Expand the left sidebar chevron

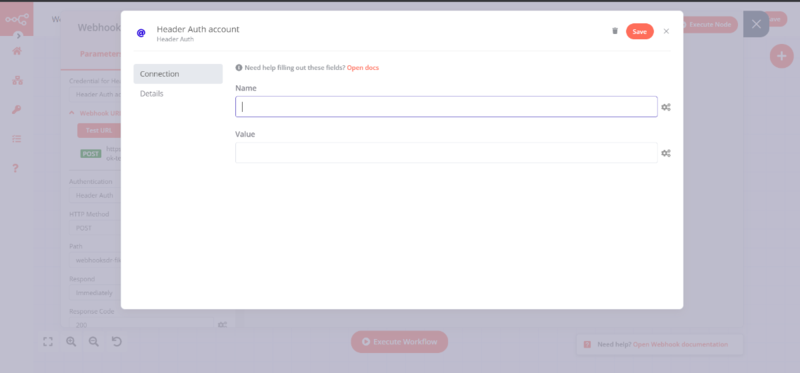pos(18,36)
